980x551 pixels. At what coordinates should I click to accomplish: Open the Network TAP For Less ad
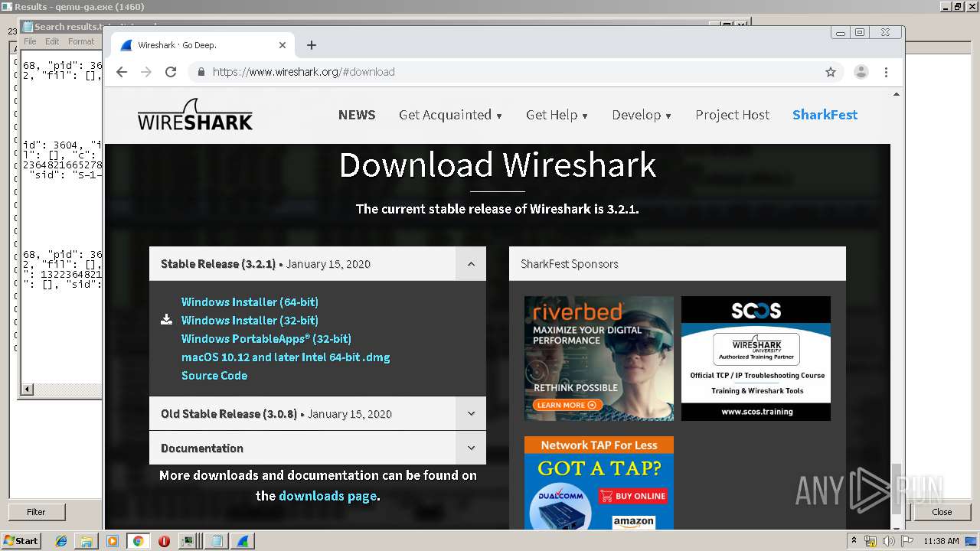(599, 483)
